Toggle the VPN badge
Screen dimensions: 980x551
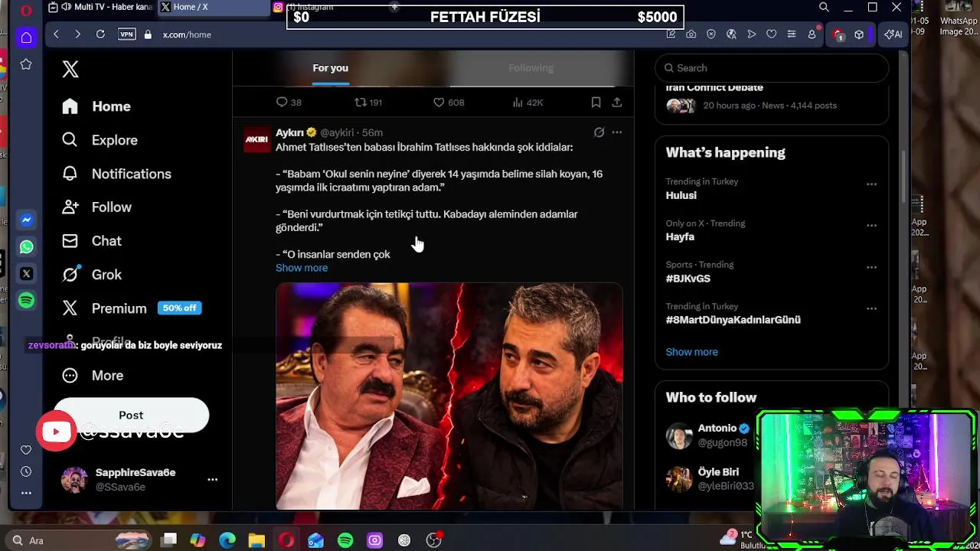point(126,34)
